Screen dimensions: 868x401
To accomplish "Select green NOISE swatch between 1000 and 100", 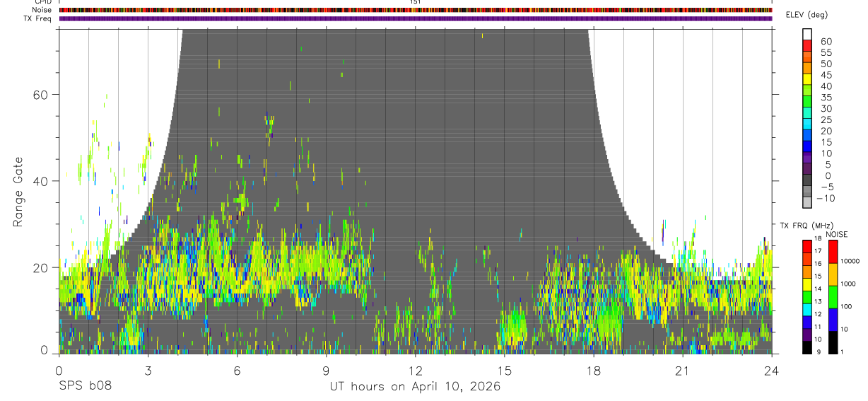I will pos(833,296).
